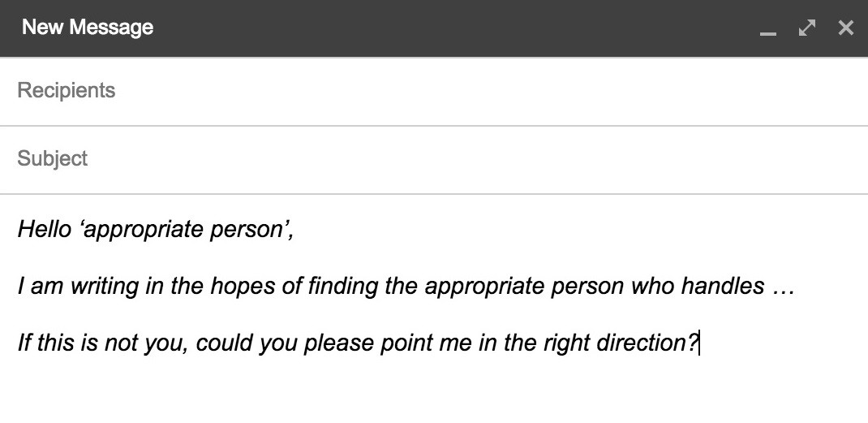The height and width of the screenshot is (423, 868).
Task: Minimize the New Message compose window
Action: click(767, 29)
